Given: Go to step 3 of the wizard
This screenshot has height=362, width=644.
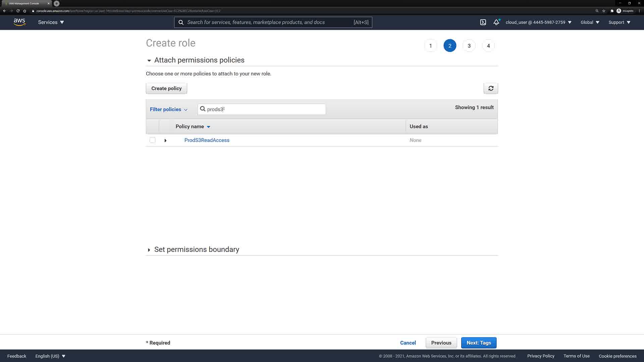Looking at the screenshot, I should point(469,46).
